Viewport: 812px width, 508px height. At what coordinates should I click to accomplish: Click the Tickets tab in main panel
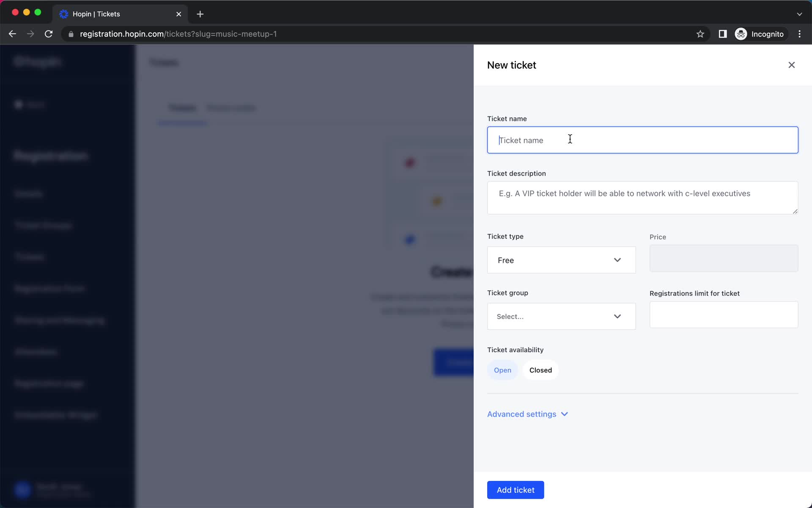coord(181,108)
